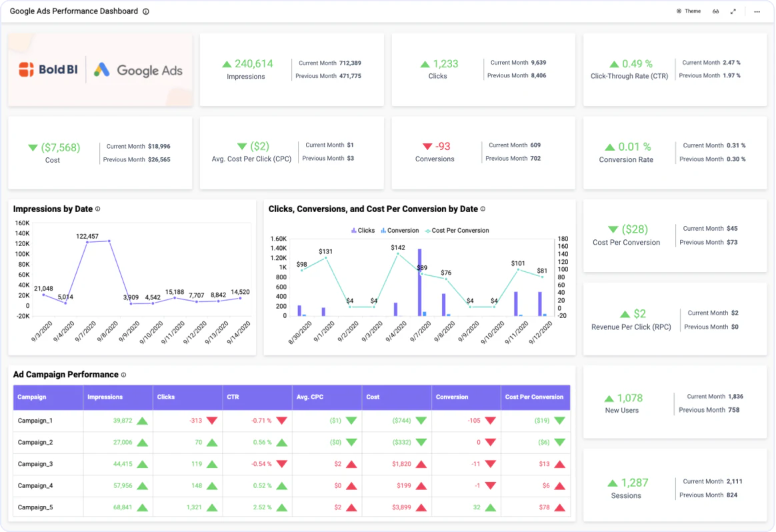Click the 1,287 Sessions value

coord(635,483)
